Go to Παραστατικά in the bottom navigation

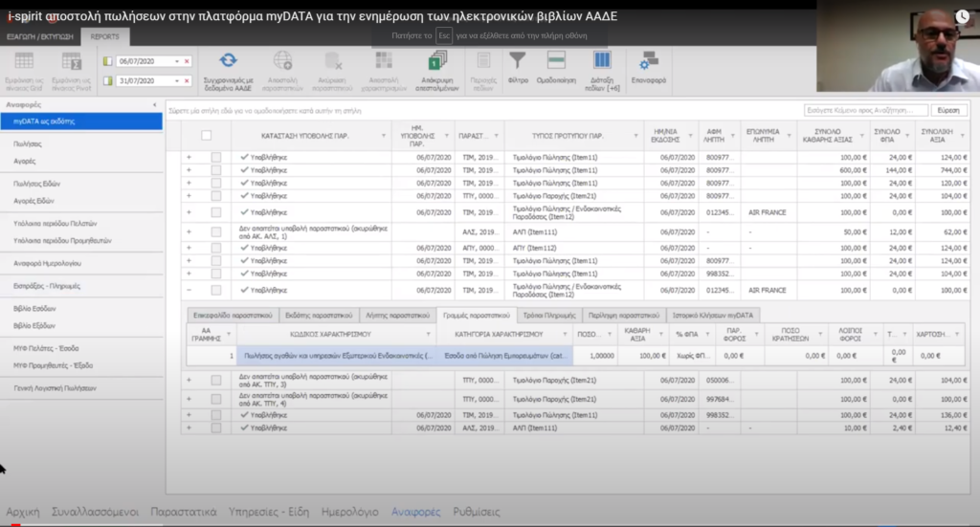coord(183,511)
